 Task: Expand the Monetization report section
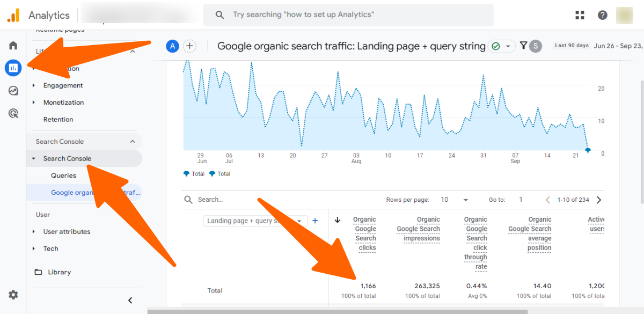coord(63,103)
